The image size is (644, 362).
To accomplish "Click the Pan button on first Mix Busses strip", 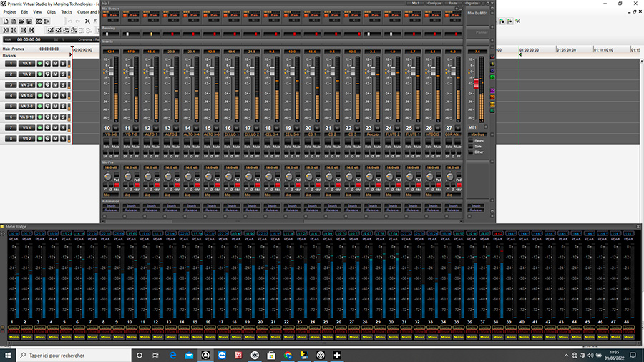I will coord(113,15).
